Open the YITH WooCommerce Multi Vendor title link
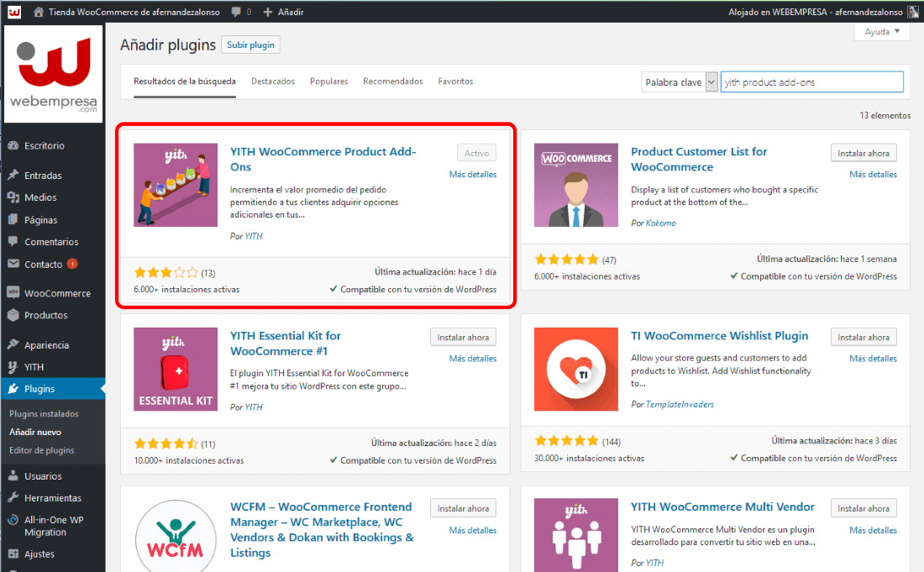 pyautogui.click(x=722, y=506)
